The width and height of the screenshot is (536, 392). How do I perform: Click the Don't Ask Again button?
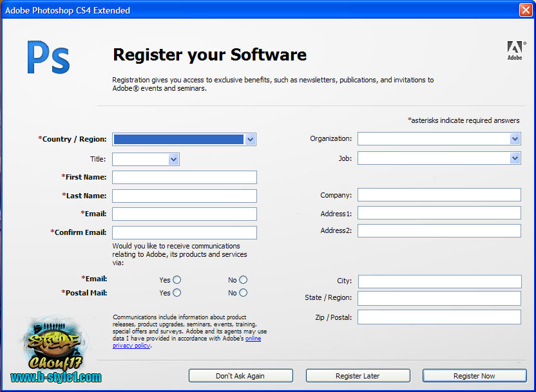[241, 376]
